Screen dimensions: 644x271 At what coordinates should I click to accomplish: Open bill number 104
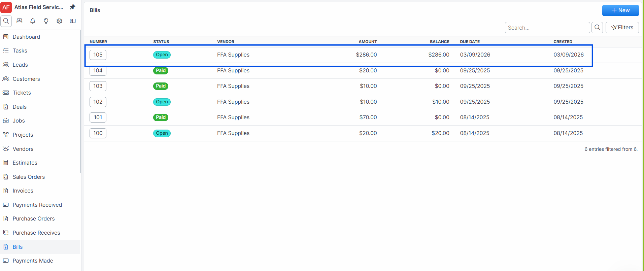coord(98,71)
